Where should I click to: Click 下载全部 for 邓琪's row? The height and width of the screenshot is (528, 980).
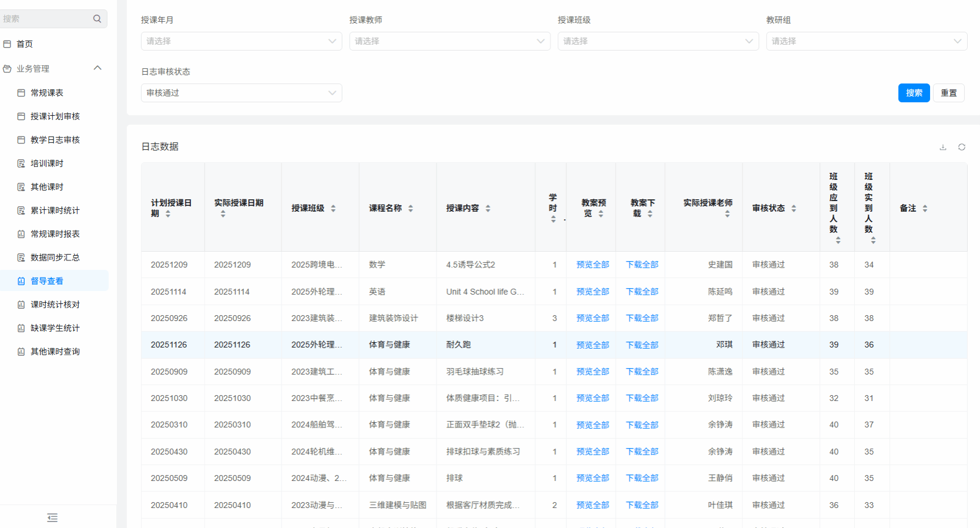[x=642, y=345]
